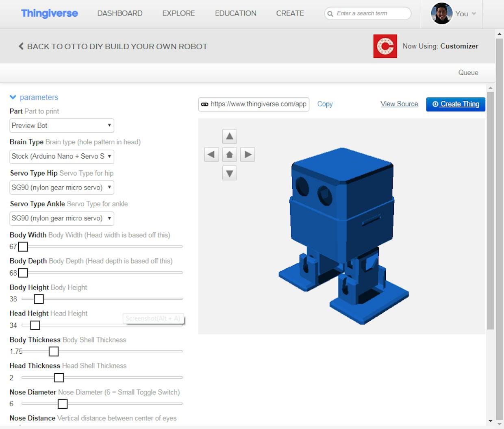The image size is (504, 429).
Task: Click the Body Depth slider handle
Action: tap(23, 272)
